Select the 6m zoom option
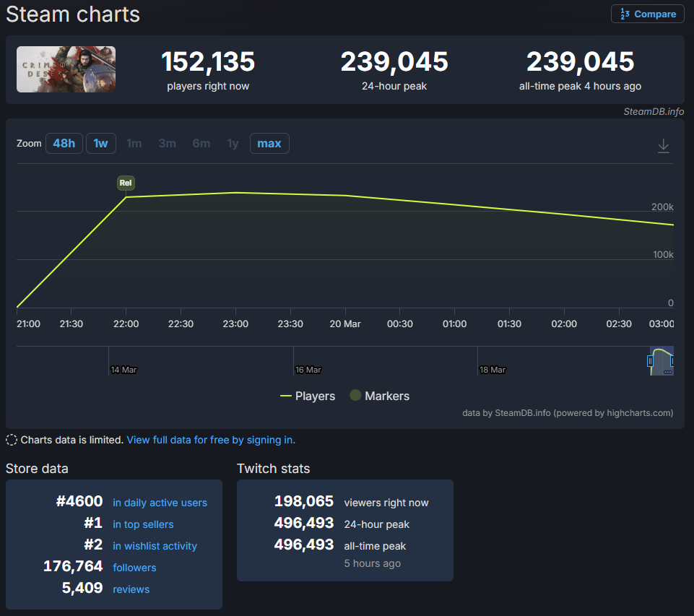 pos(201,144)
